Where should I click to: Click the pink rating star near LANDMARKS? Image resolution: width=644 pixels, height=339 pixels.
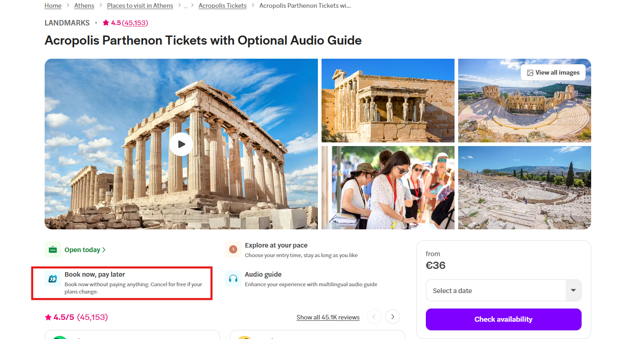tap(106, 23)
